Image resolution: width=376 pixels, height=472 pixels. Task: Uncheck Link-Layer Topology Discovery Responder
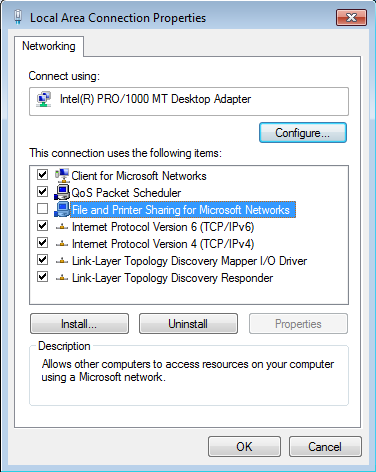(42, 277)
